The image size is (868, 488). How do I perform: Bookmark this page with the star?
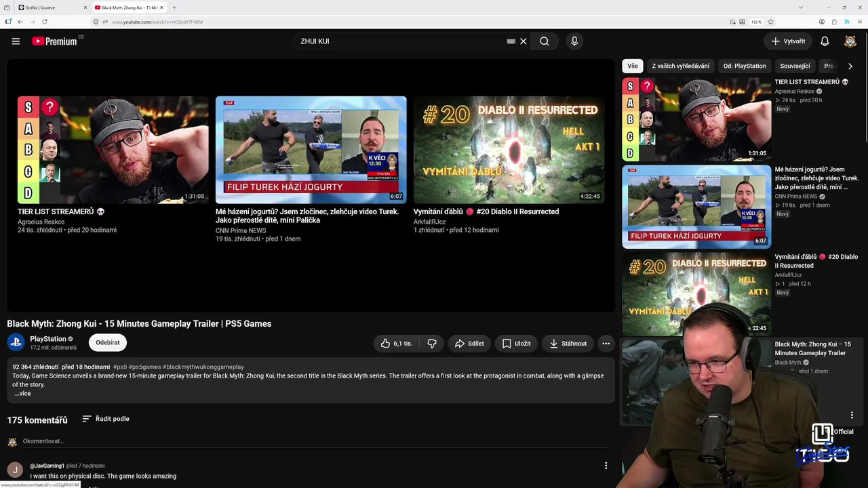pyautogui.click(x=770, y=22)
